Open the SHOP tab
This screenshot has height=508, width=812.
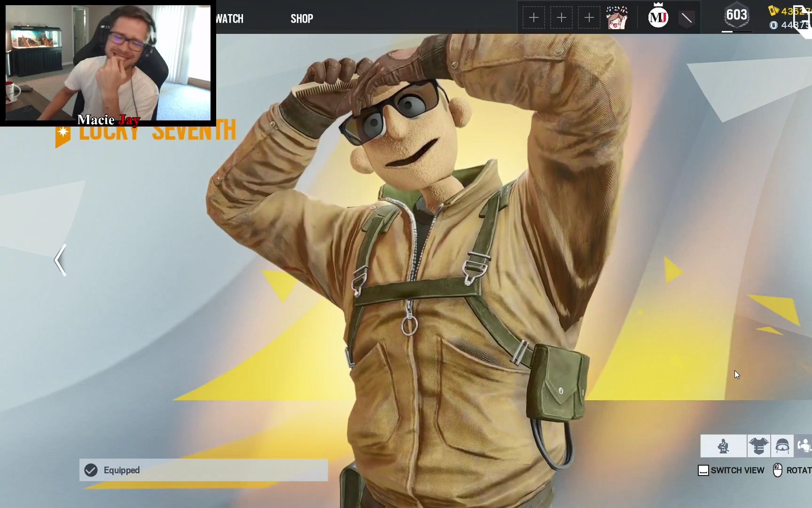(x=302, y=19)
